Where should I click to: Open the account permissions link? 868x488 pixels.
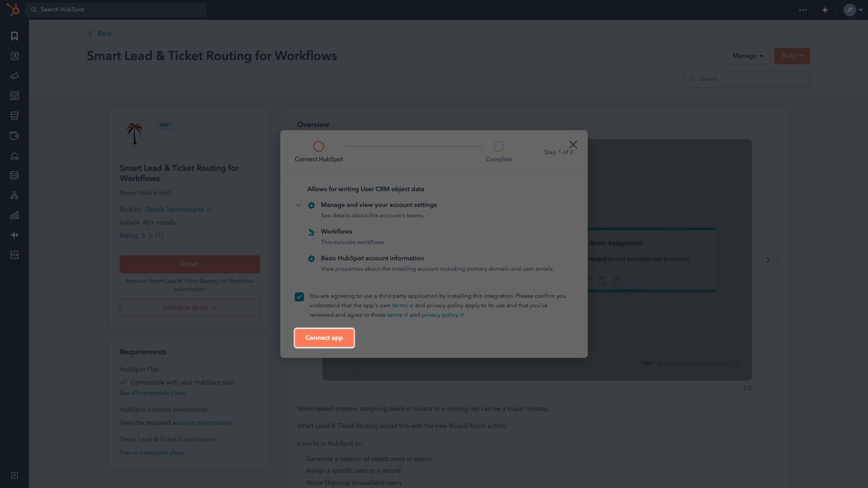click(x=202, y=423)
